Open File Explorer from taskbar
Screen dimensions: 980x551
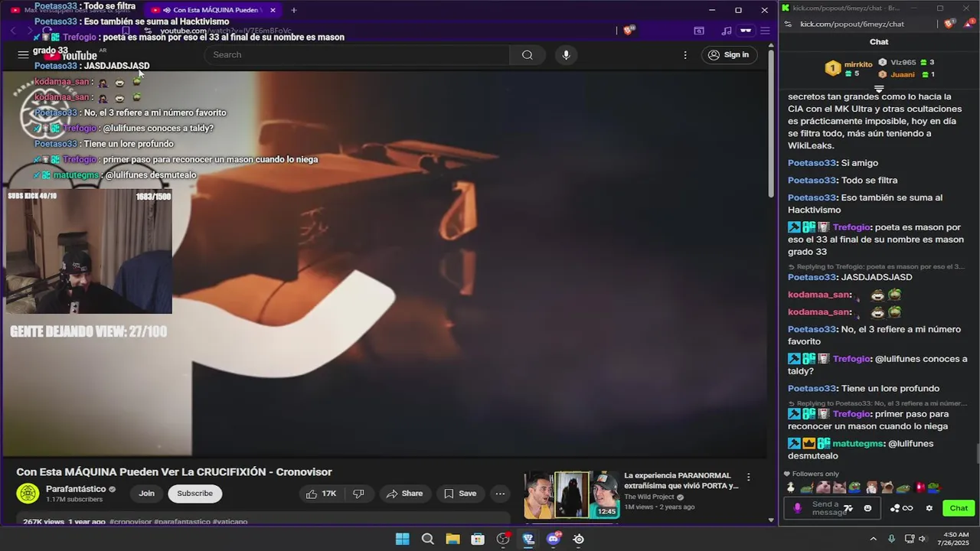click(x=452, y=539)
